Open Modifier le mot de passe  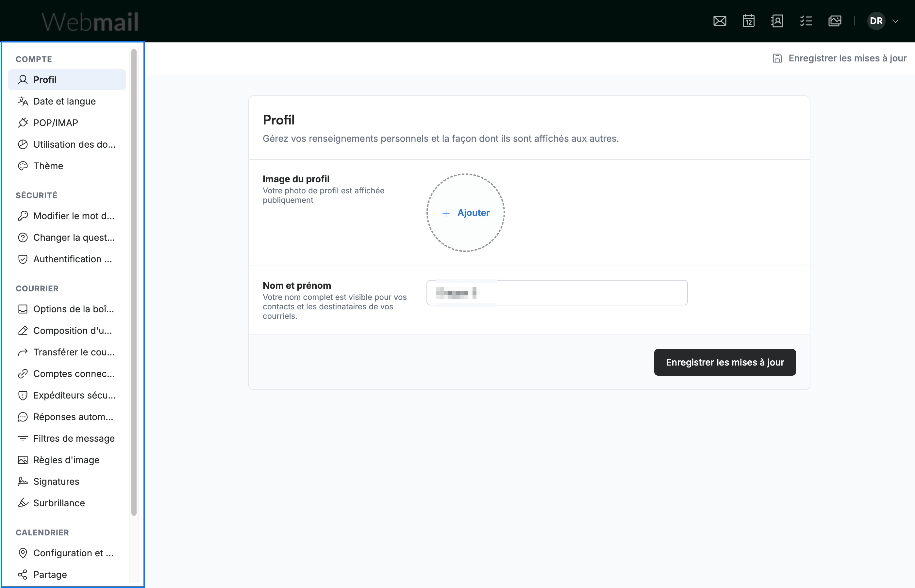67,216
